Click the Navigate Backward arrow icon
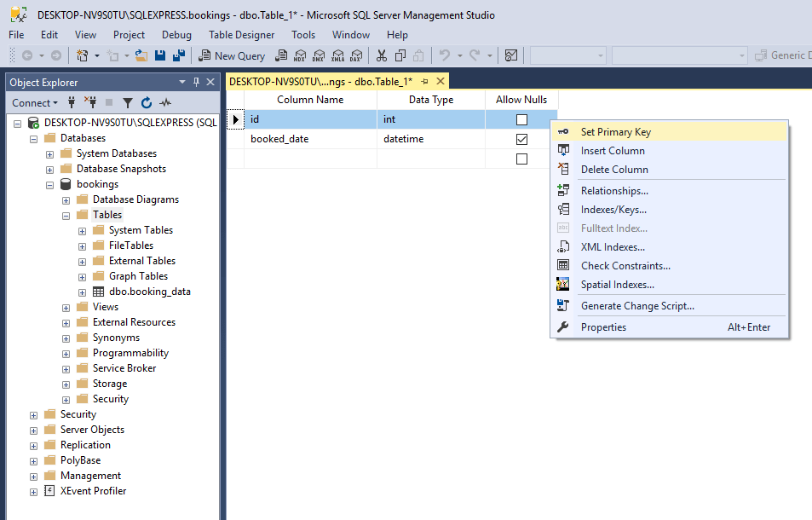Image resolution: width=812 pixels, height=520 pixels. (27, 55)
